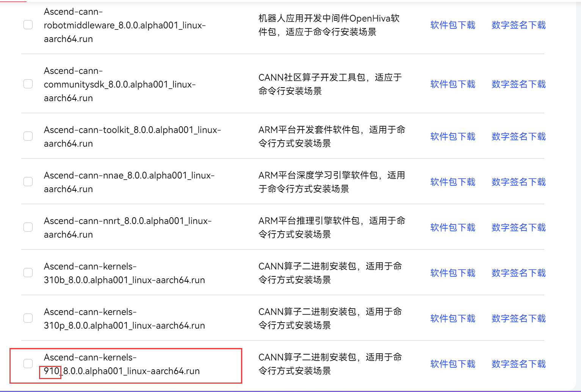Click the Ascend-cann-kernels-310p file name
This screenshot has width=581, height=392.
(124, 319)
